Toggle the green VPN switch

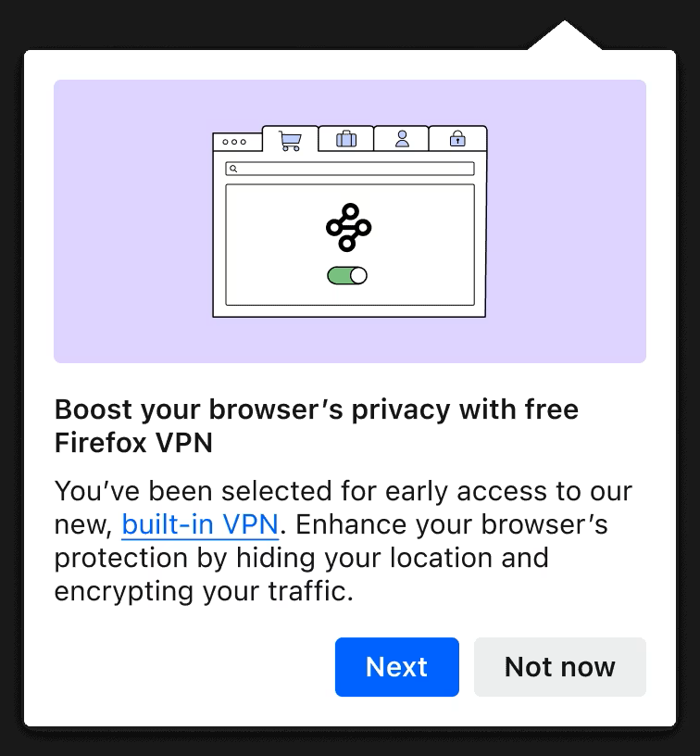coord(347,276)
